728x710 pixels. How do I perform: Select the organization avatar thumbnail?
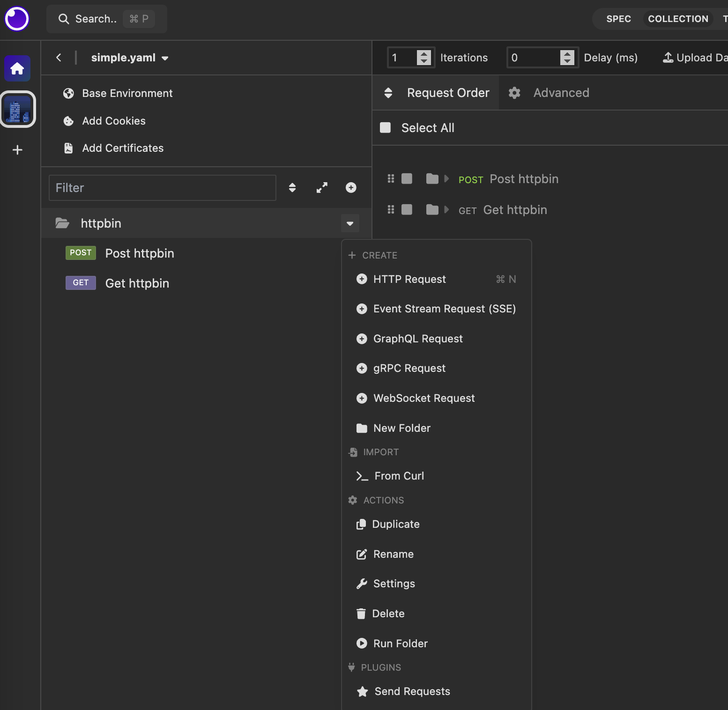tap(18, 109)
